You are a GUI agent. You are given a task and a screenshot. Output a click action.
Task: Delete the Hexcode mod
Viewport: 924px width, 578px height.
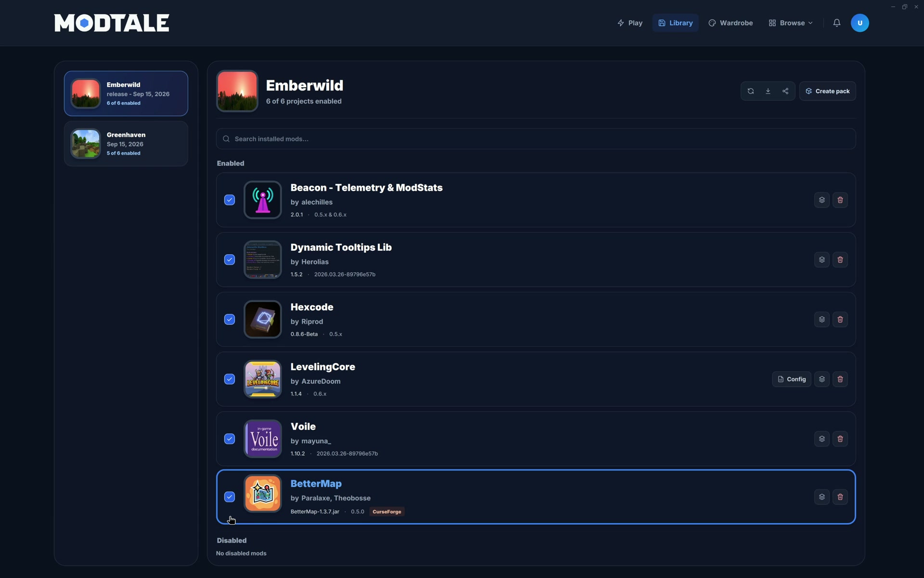[840, 319]
